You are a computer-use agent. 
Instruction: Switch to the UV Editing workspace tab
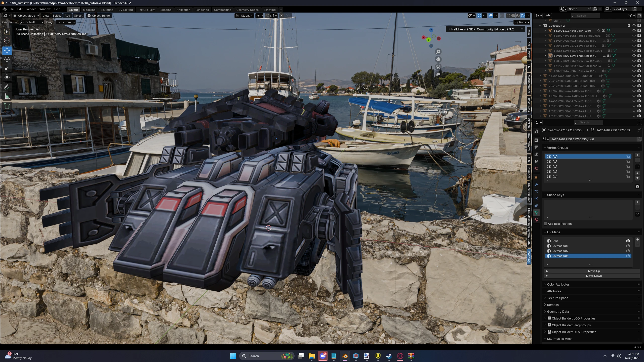(x=125, y=10)
